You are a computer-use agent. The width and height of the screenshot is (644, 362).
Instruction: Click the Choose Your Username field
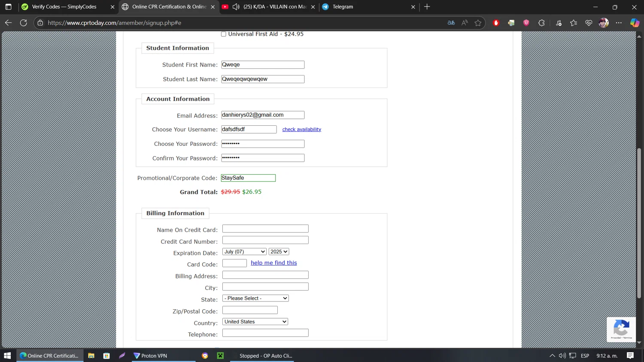coord(249,130)
